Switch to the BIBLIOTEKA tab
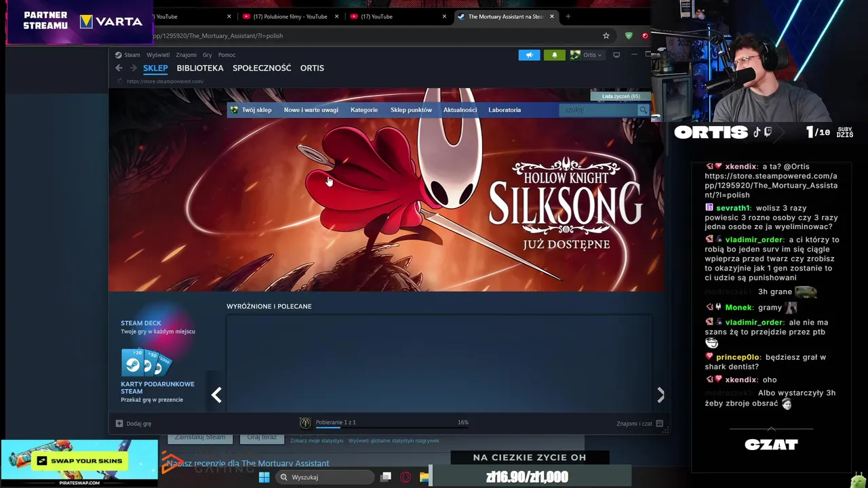 (200, 68)
